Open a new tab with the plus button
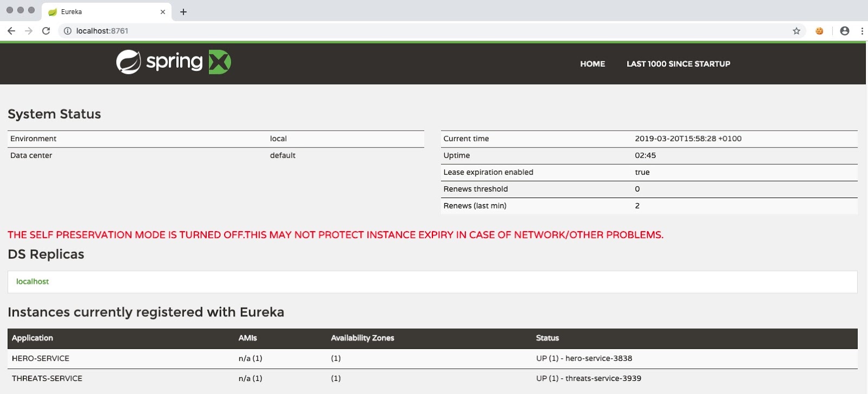This screenshot has height=394, width=868. (183, 12)
